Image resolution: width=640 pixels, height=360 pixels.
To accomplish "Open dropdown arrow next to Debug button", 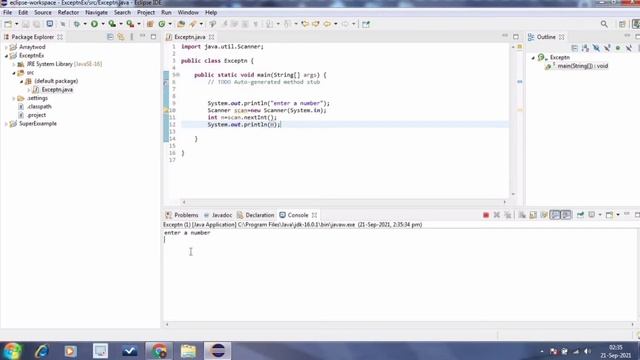I will click(85, 24).
